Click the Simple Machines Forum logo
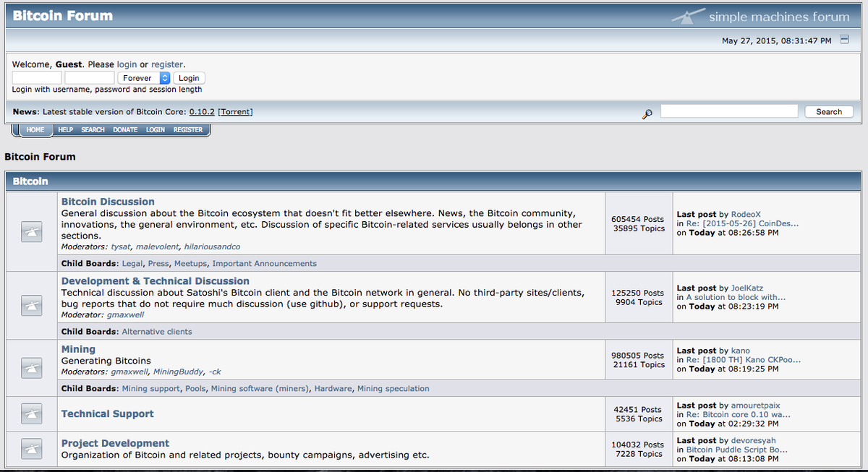 [759, 16]
